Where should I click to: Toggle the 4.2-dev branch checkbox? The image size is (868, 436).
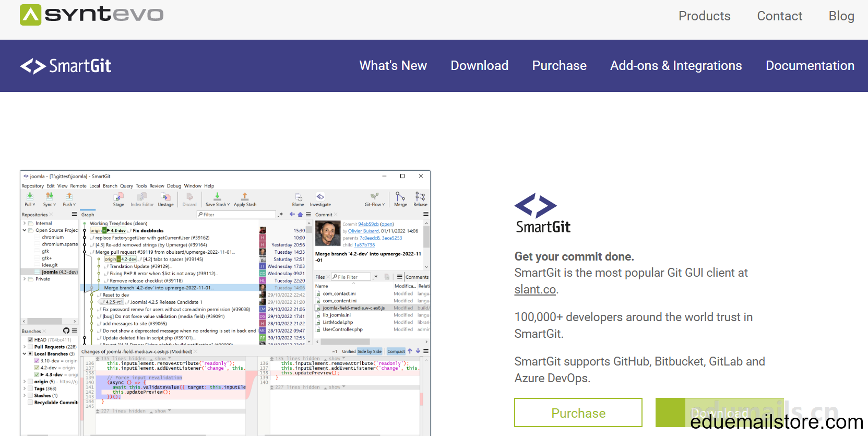37,368
